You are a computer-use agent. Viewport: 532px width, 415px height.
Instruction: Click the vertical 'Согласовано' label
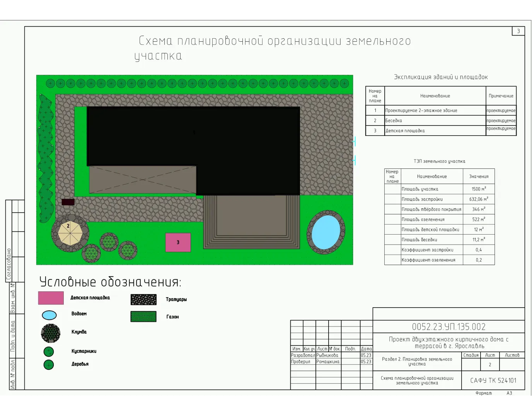coord(9,264)
